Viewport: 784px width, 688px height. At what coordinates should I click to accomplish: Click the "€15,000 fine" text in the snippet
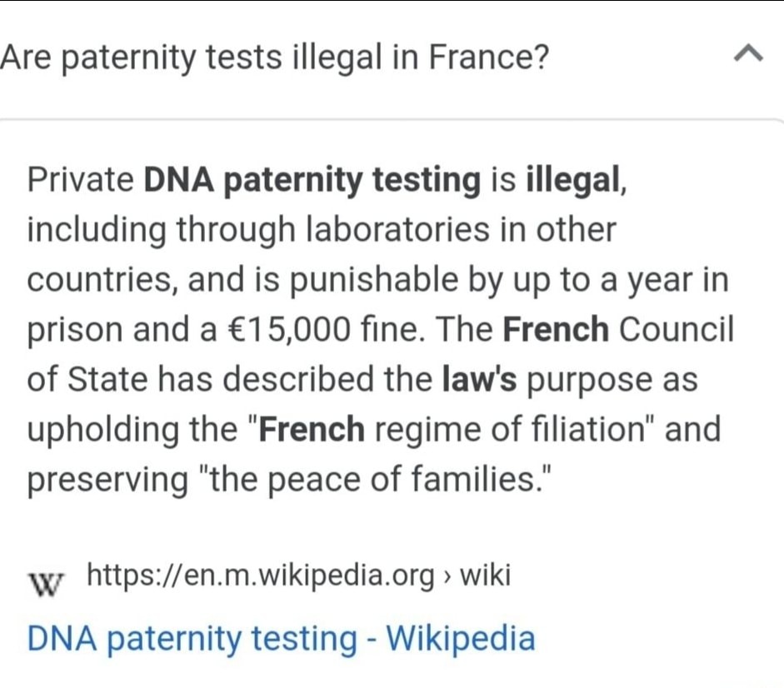click(323, 330)
